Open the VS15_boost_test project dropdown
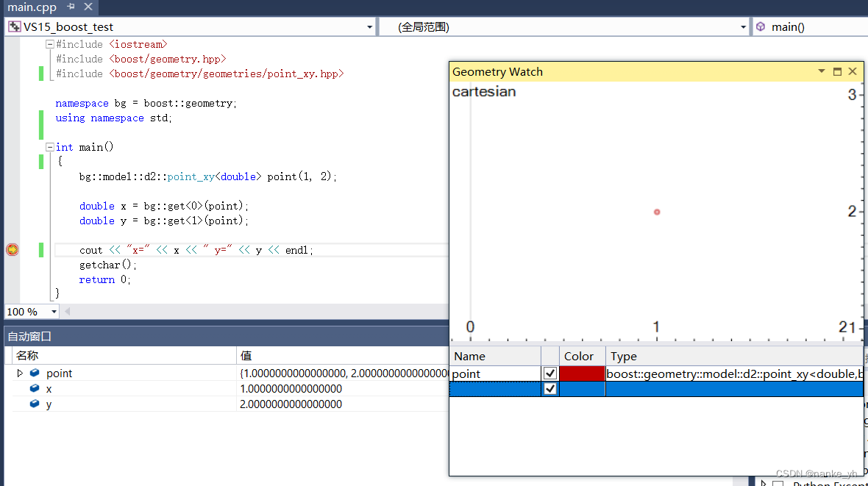868x486 pixels. pos(369,26)
